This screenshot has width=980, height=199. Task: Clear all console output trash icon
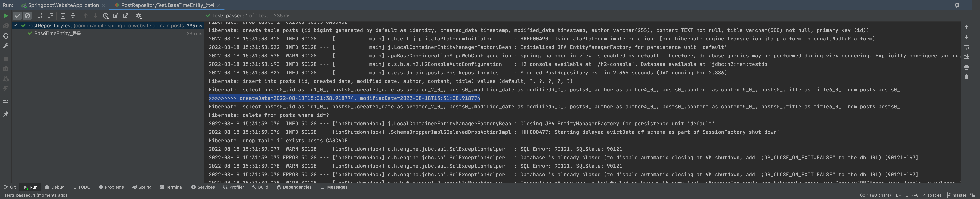[966, 77]
